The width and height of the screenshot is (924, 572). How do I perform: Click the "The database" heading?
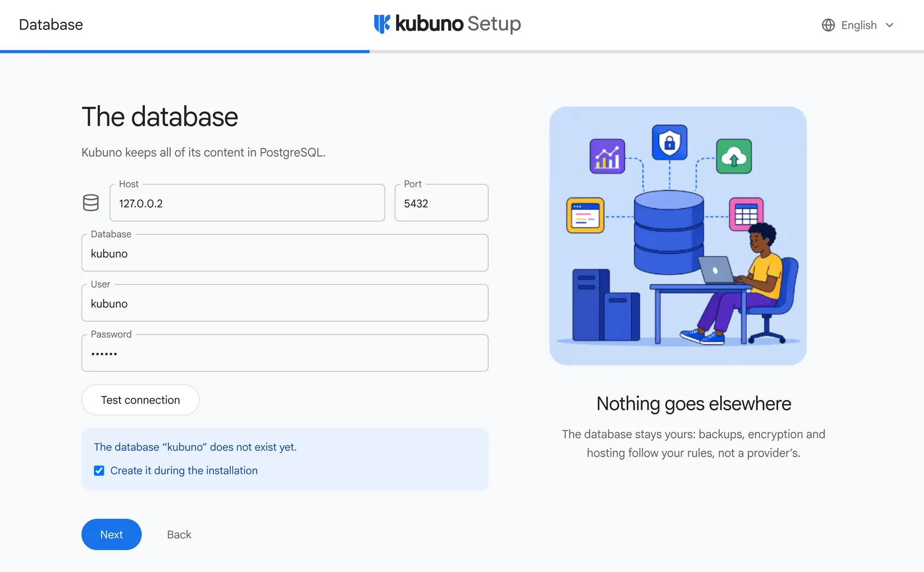tap(160, 117)
